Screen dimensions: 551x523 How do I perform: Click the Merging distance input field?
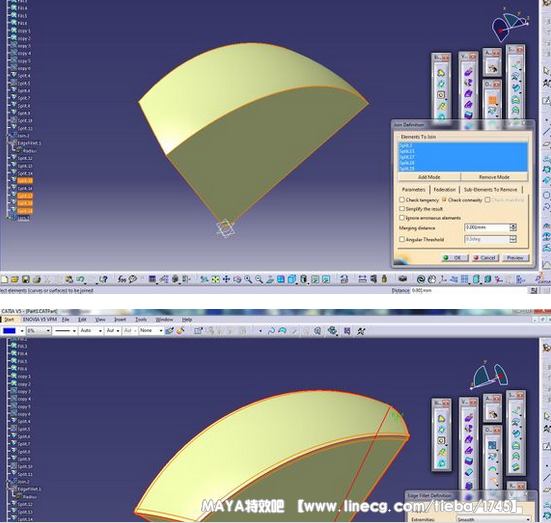coord(487,228)
